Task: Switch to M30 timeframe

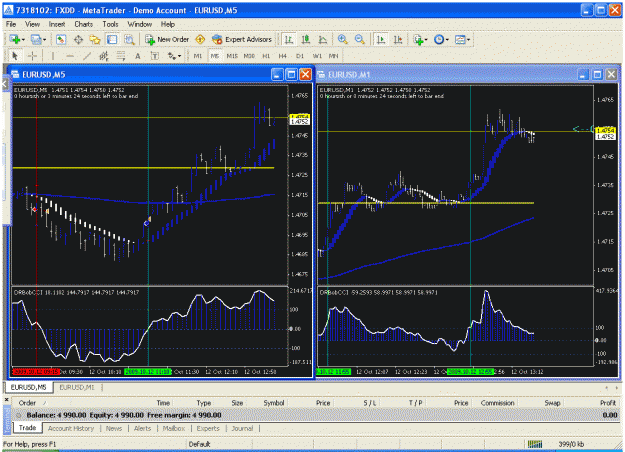Action: tap(249, 56)
